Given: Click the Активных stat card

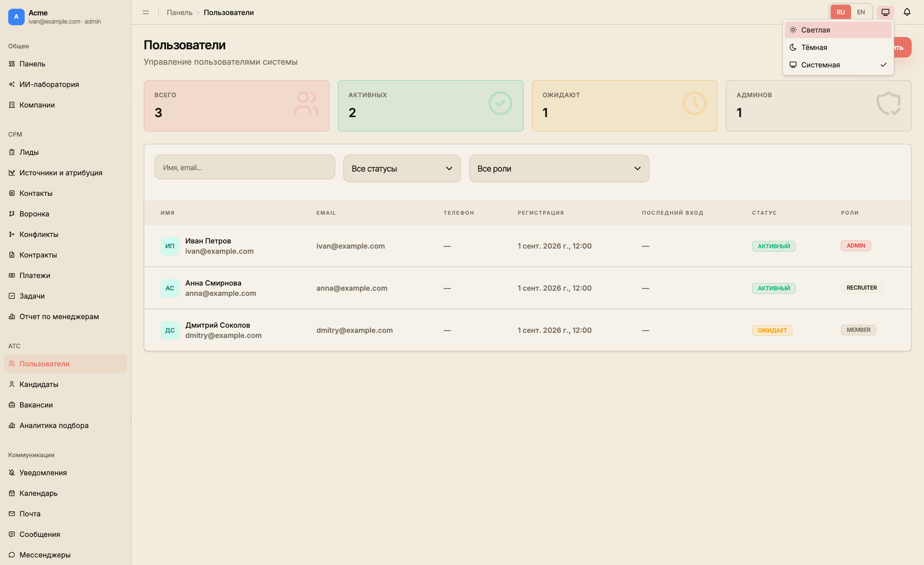Looking at the screenshot, I should click(x=431, y=106).
